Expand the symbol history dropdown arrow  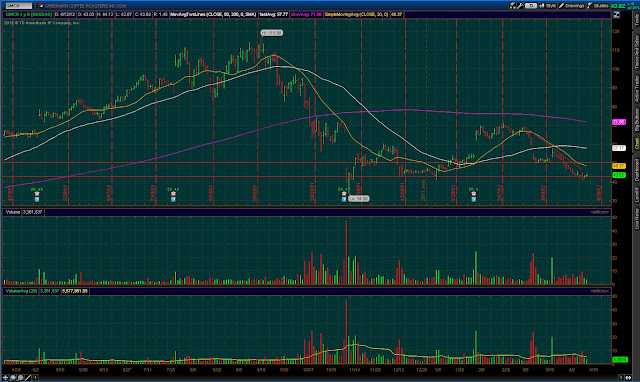pyautogui.click(x=35, y=6)
